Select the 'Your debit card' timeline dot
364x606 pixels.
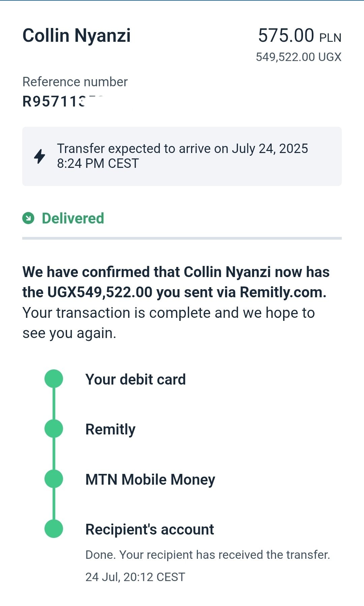tap(54, 378)
